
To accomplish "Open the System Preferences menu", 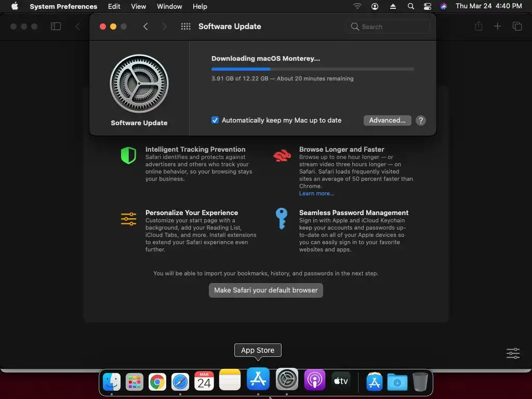I will (63, 6).
